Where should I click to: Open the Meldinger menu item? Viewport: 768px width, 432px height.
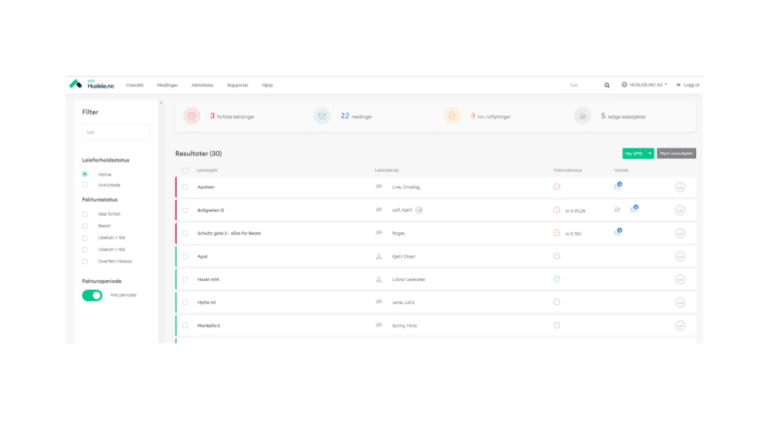coord(167,85)
